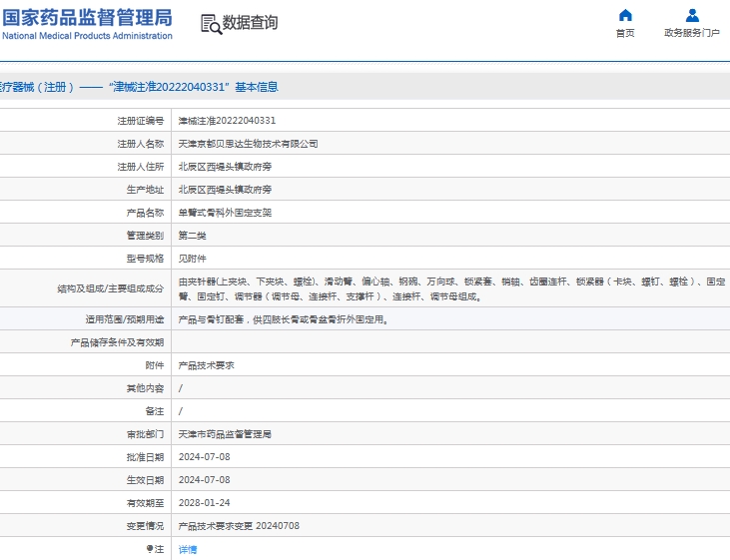Click the 国家药品监督管理局 logo title
Viewport: 730px width, 560px height.
87,17
